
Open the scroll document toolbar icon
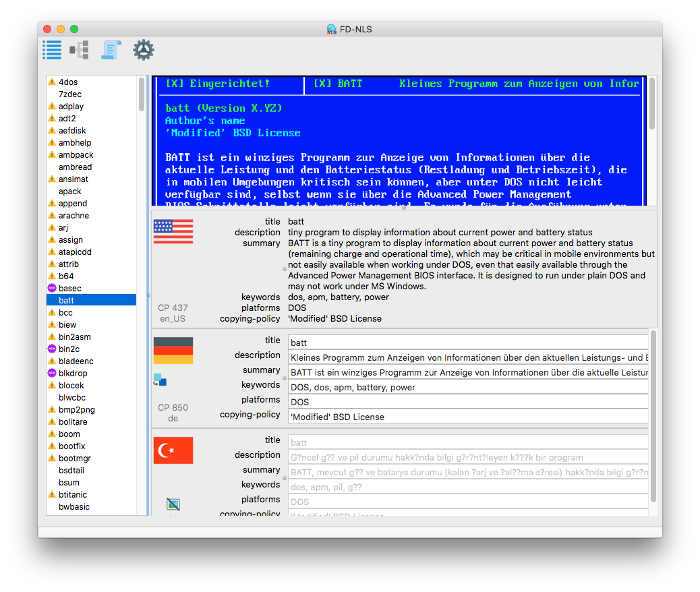111,50
